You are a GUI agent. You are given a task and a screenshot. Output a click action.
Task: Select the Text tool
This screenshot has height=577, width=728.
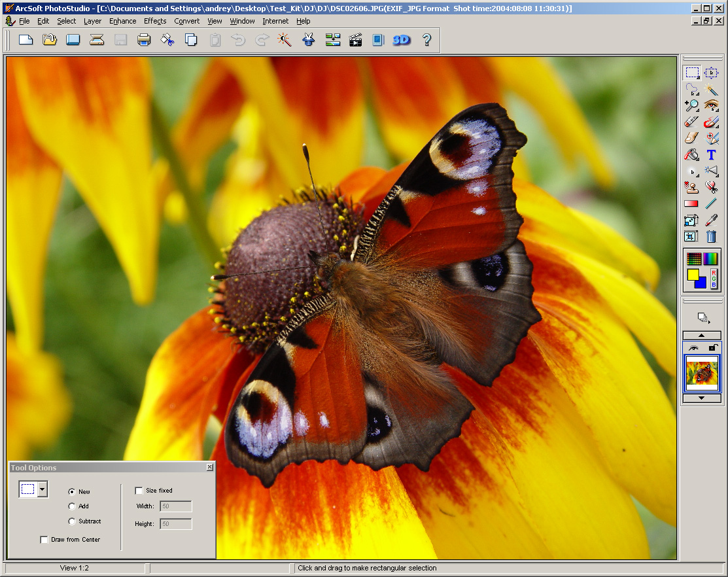[x=711, y=154]
